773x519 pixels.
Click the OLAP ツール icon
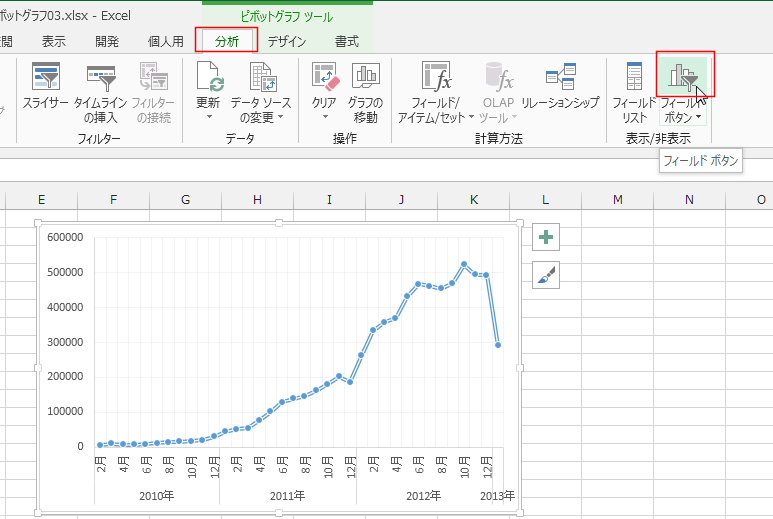click(x=499, y=76)
